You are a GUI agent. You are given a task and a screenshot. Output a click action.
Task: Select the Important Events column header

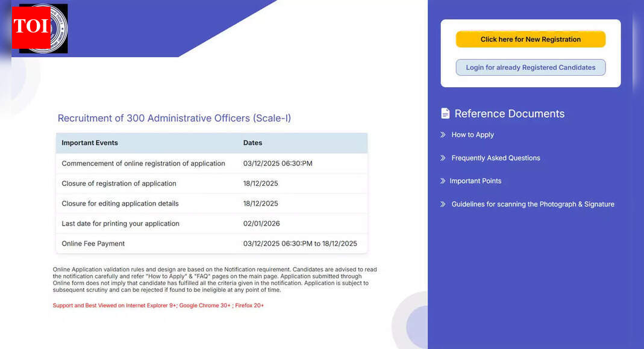click(90, 143)
